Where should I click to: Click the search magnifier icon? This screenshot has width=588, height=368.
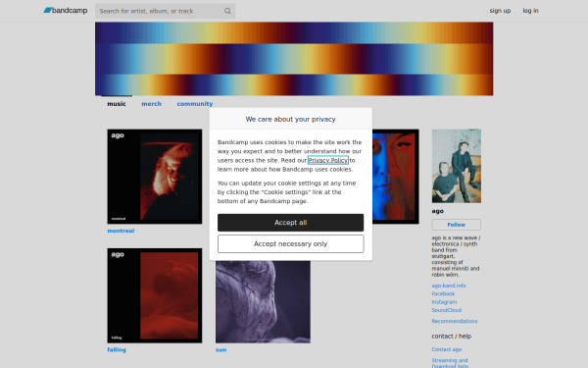coord(227,11)
